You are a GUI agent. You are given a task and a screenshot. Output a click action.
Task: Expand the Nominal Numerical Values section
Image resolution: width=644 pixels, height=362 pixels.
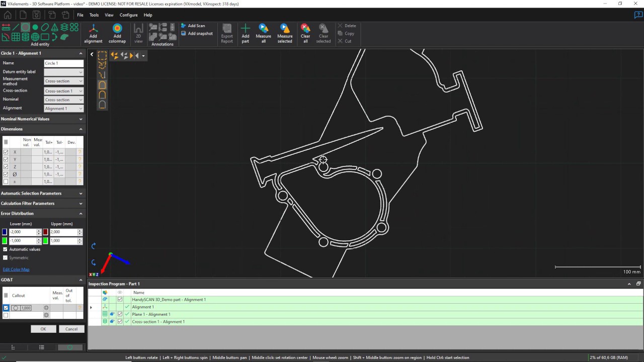80,119
